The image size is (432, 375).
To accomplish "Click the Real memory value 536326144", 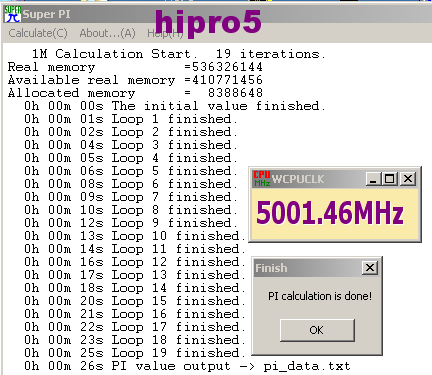I will [227, 67].
